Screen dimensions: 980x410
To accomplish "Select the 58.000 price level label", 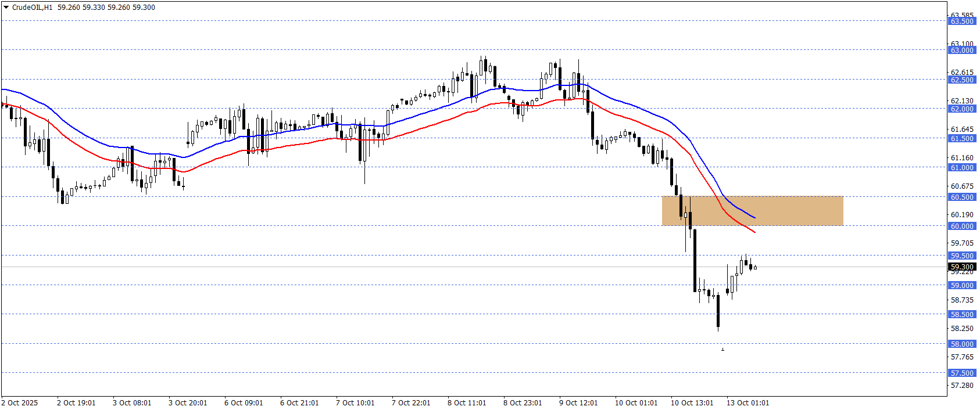I will pos(961,344).
